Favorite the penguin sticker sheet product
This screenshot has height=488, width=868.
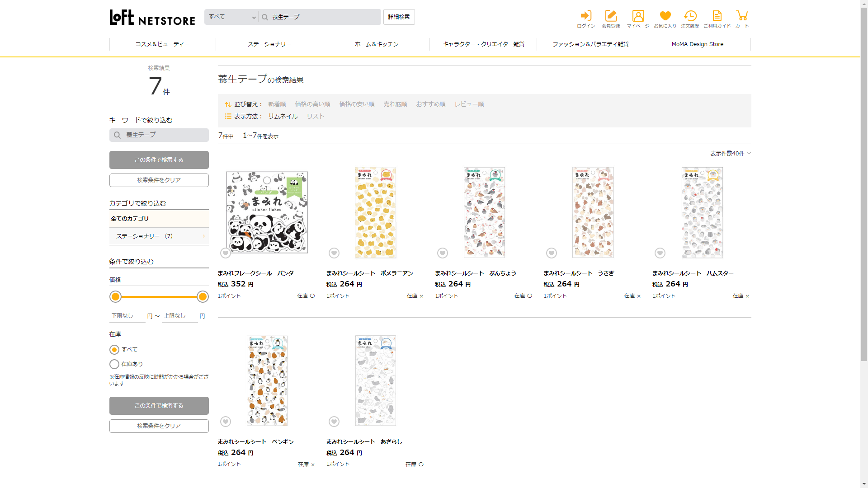coord(226,422)
